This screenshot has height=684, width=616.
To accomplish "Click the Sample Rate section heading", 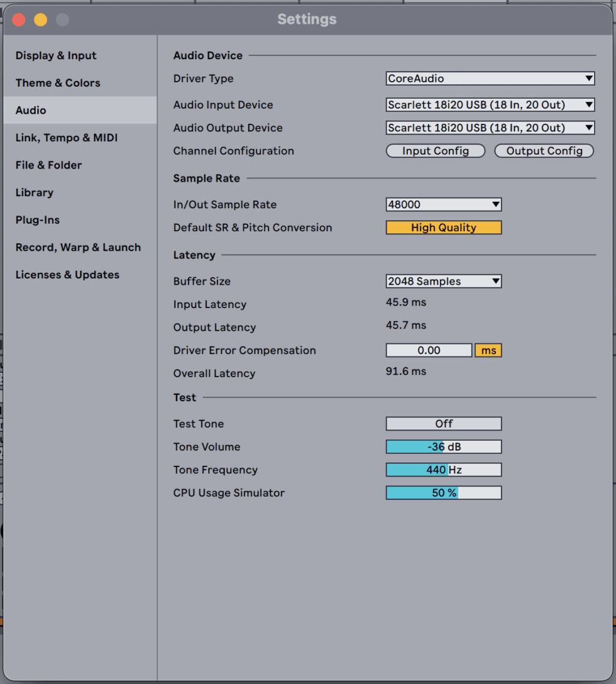I will (206, 179).
